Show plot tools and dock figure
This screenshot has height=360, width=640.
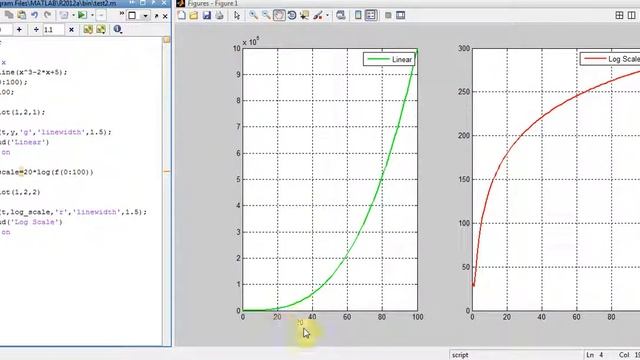pos(400,16)
